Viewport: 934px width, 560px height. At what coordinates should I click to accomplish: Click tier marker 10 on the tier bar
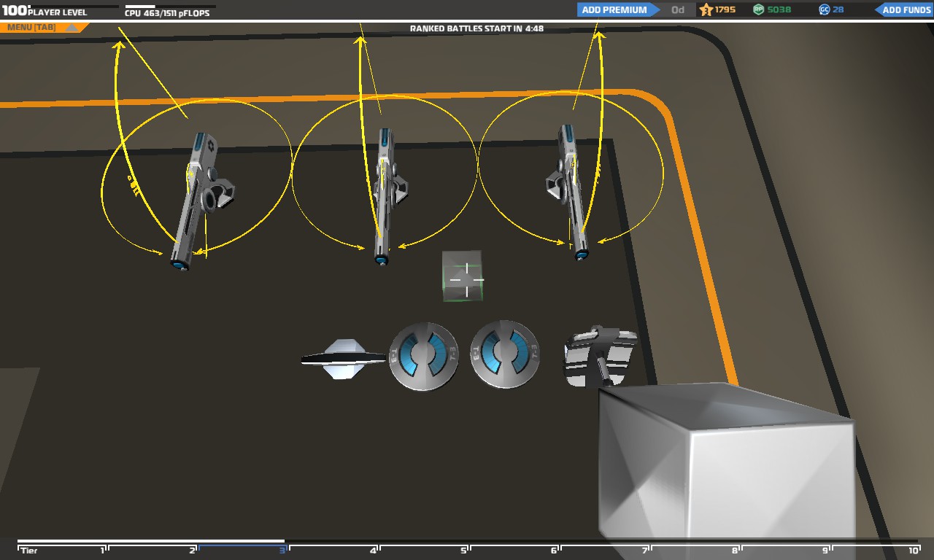(x=913, y=551)
